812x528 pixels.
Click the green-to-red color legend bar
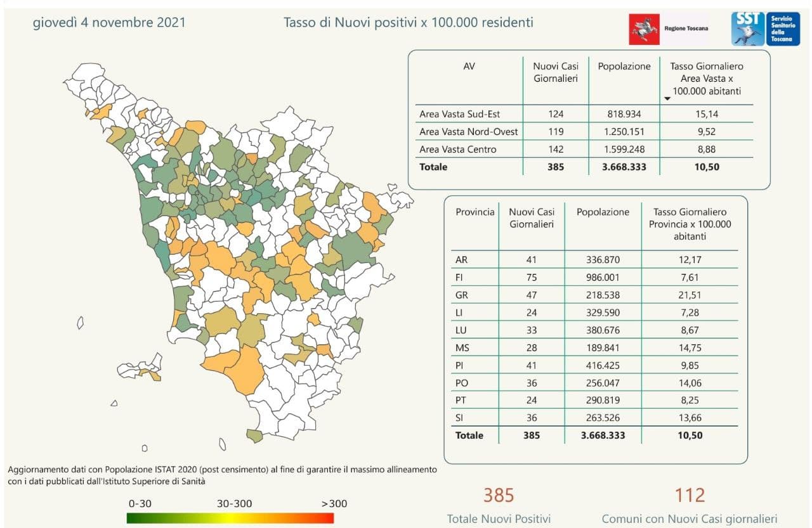click(x=230, y=518)
